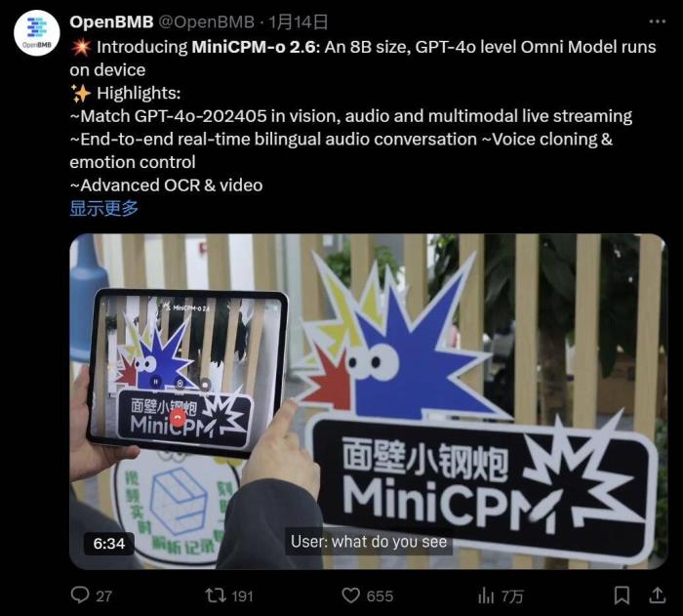View post analytics bar chart icon

click(x=486, y=595)
